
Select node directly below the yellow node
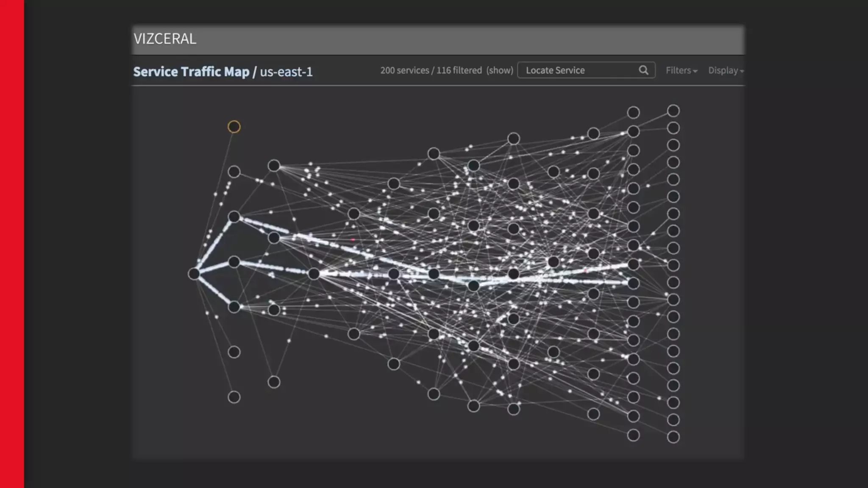pyautogui.click(x=234, y=172)
